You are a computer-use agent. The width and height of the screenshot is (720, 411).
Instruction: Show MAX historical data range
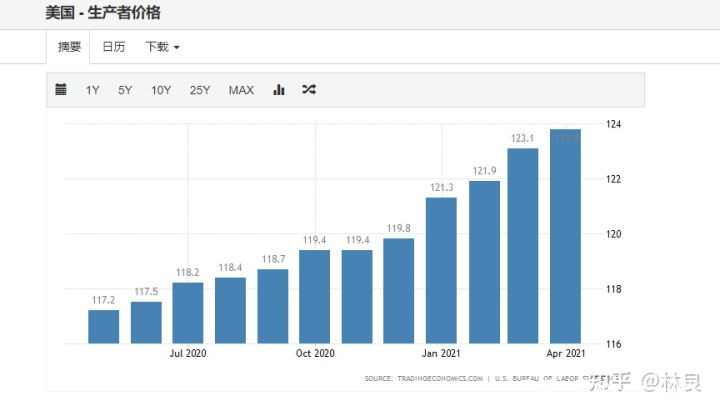click(x=241, y=90)
